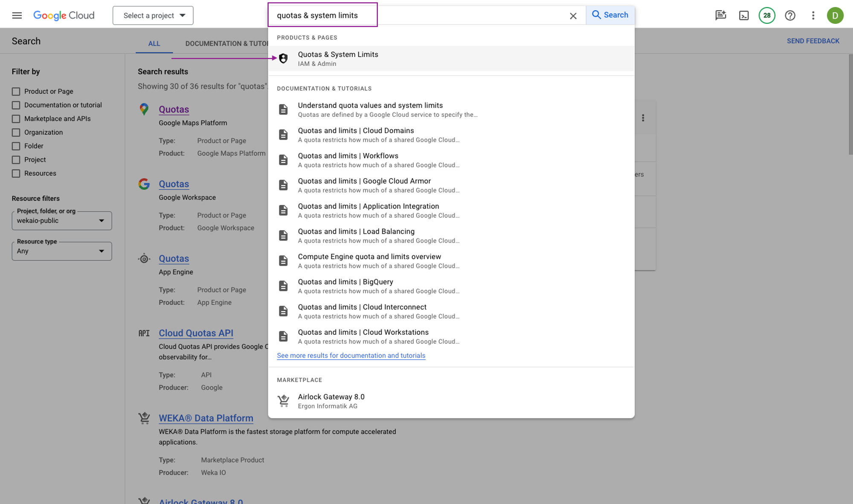The image size is (853, 504).
Task: Click See more results for documentation link
Action: tap(351, 356)
